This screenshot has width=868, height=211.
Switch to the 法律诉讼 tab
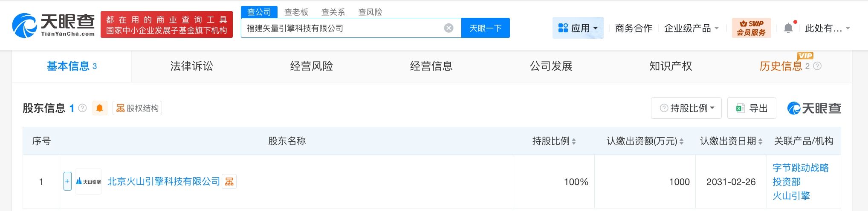191,66
